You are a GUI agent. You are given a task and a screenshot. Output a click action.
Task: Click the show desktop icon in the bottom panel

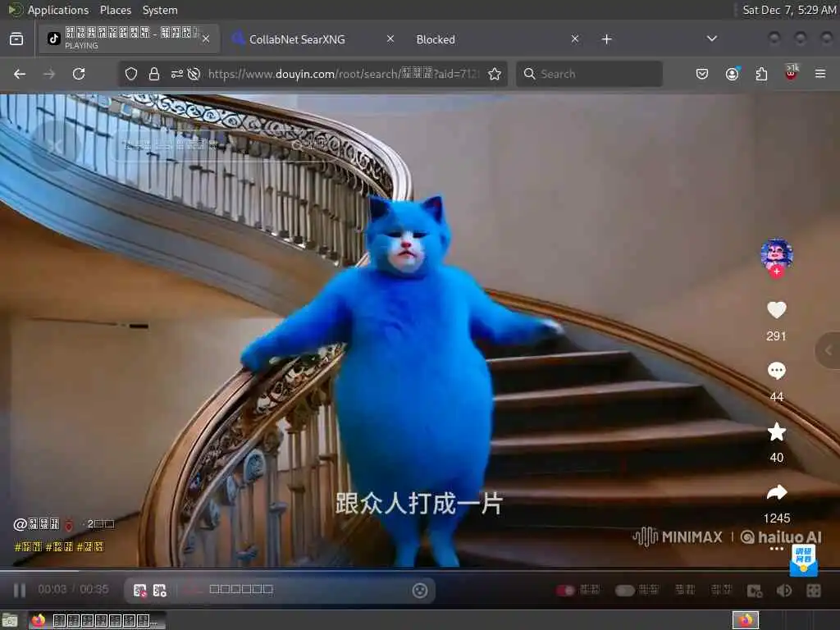10,620
